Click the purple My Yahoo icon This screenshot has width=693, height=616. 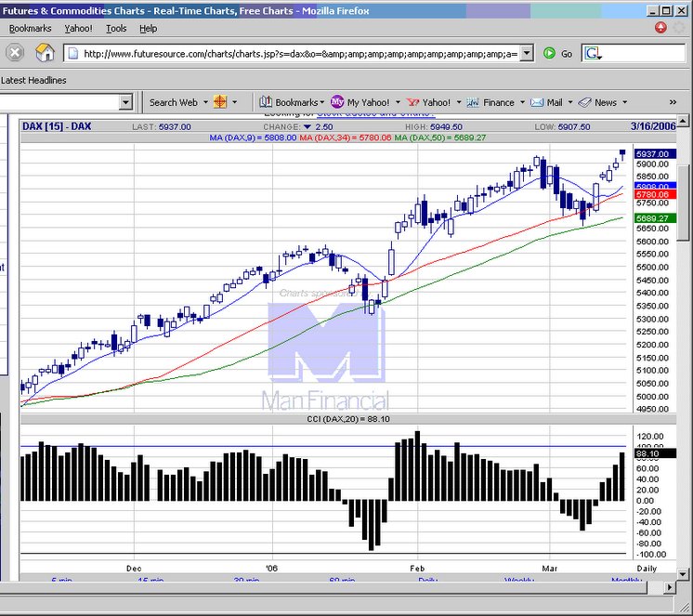coord(337,102)
